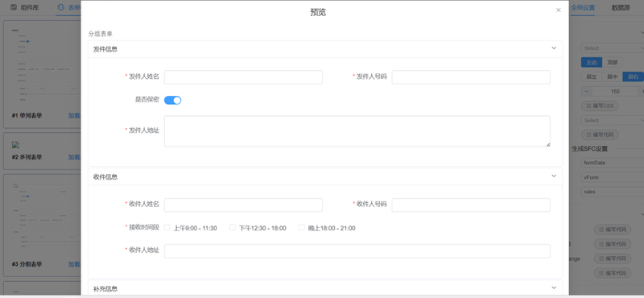Screen dimensions: 644x298
Task: Click the 发件人地址 text area
Action: [357, 131]
